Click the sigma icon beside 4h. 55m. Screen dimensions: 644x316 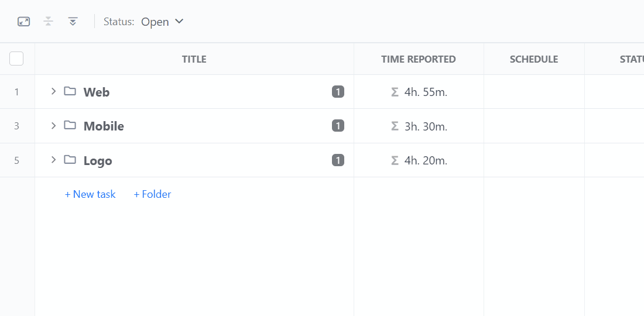(395, 92)
